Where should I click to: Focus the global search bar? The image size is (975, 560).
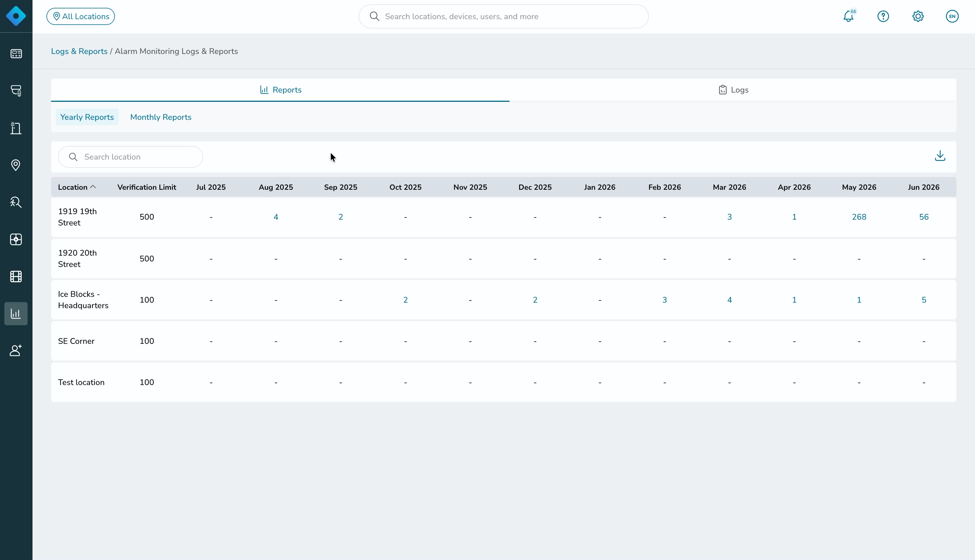[x=503, y=17]
